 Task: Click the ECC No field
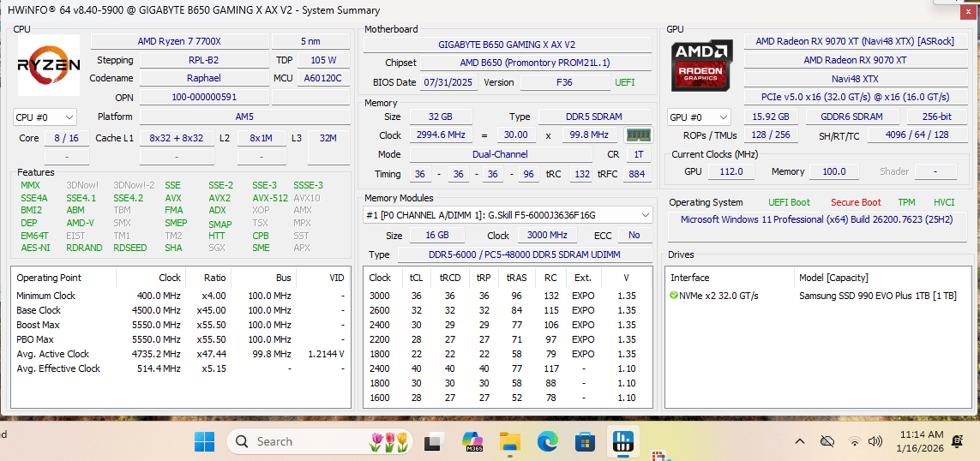pyautogui.click(x=634, y=236)
